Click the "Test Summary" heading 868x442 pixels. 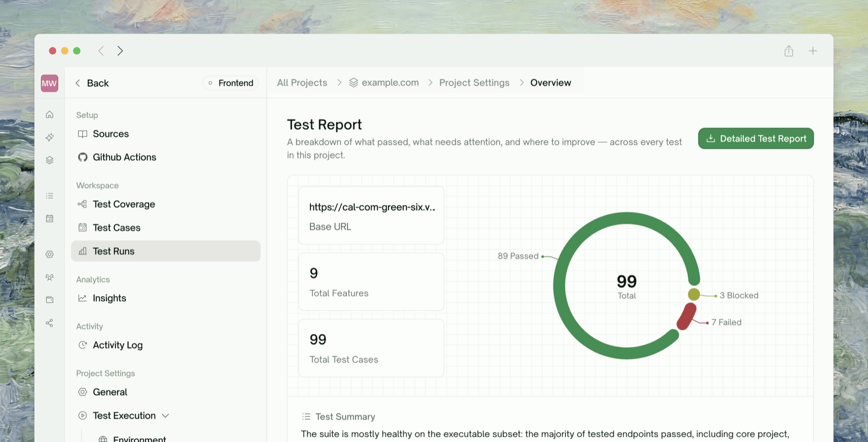point(345,416)
